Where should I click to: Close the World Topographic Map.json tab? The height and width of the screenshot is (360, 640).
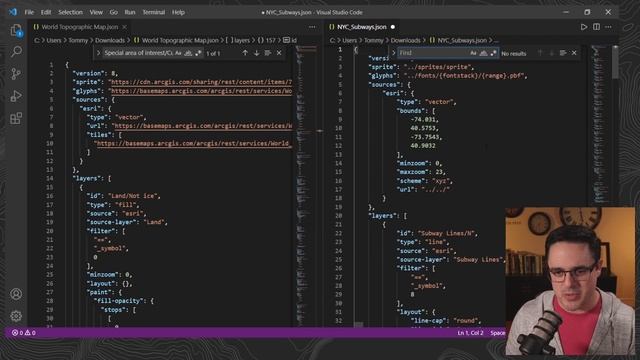coord(124,27)
